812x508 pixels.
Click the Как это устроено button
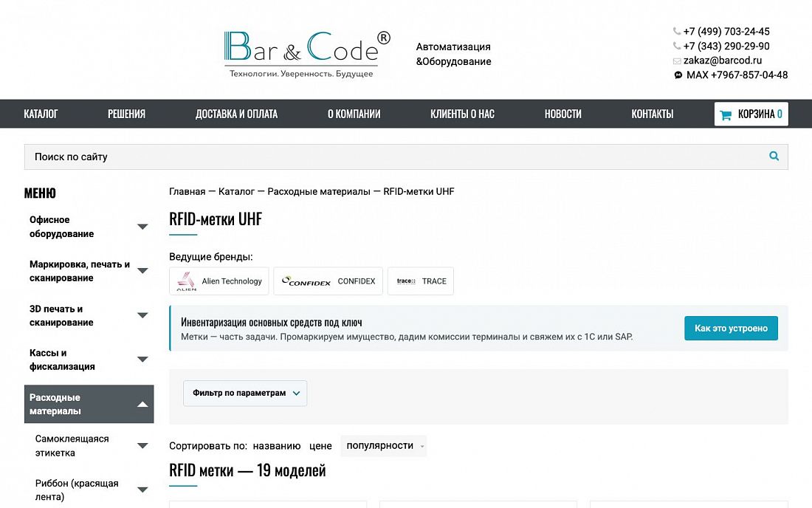coord(731,329)
